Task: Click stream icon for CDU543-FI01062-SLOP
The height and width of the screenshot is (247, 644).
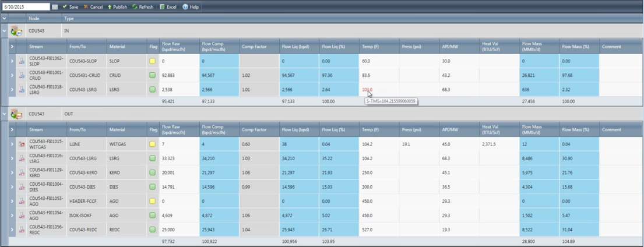Action: coord(22,61)
